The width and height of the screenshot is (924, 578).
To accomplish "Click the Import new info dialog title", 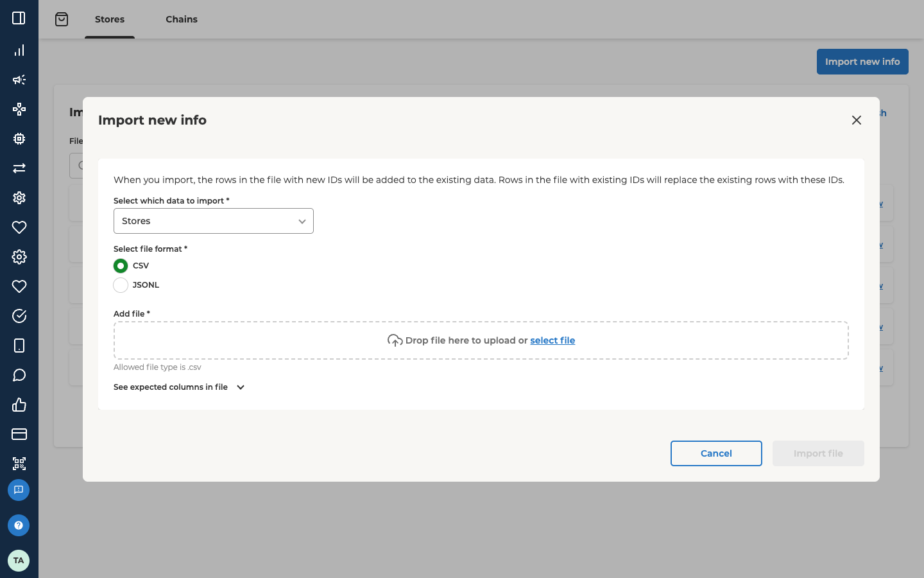I will tap(152, 120).
